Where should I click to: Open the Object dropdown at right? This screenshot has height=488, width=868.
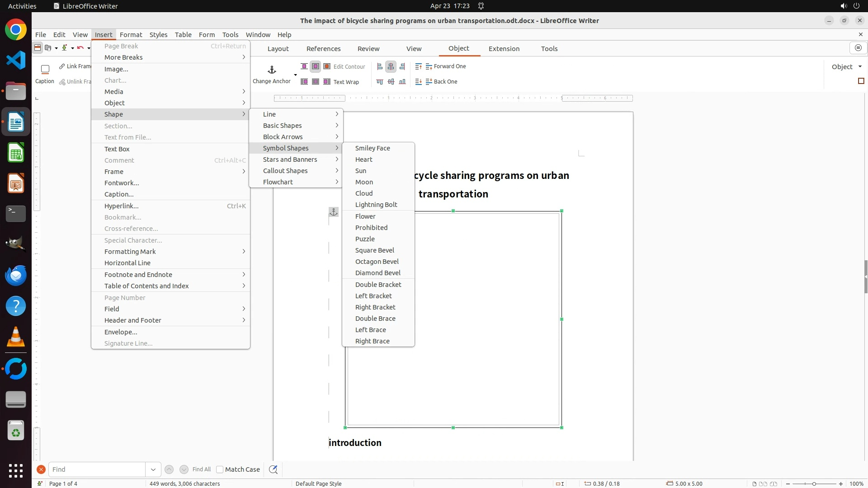point(847,66)
